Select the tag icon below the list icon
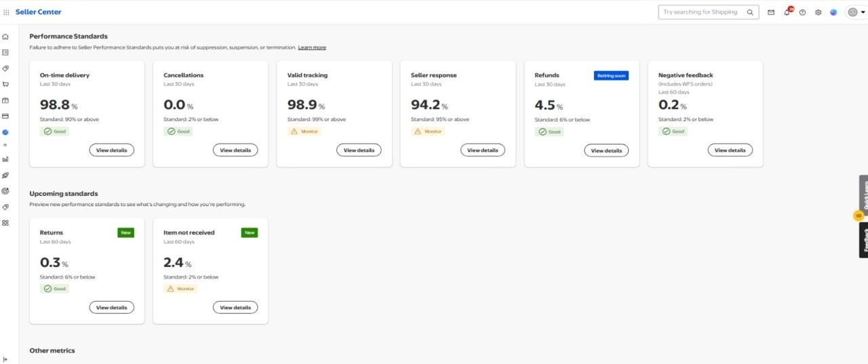Screen dimensions: 868x364 (x=5, y=68)
